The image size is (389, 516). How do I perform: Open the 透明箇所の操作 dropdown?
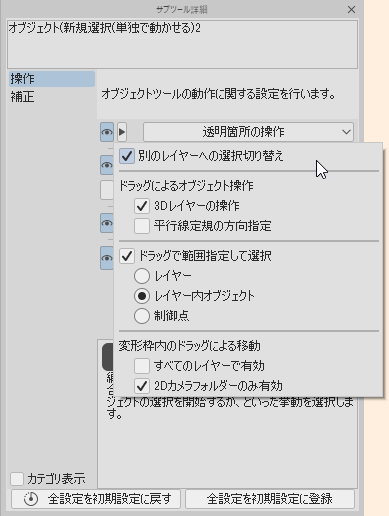(x=248, y=132)
